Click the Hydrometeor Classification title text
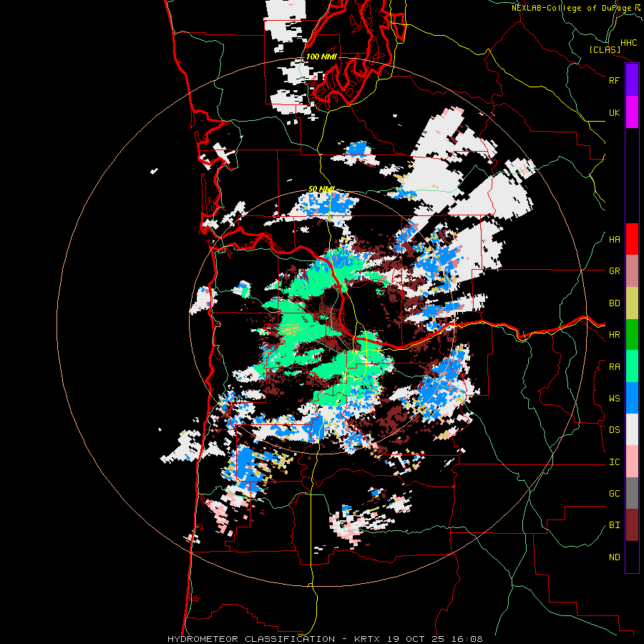Screen dimensions: 644x644 (x=251, y=639)
